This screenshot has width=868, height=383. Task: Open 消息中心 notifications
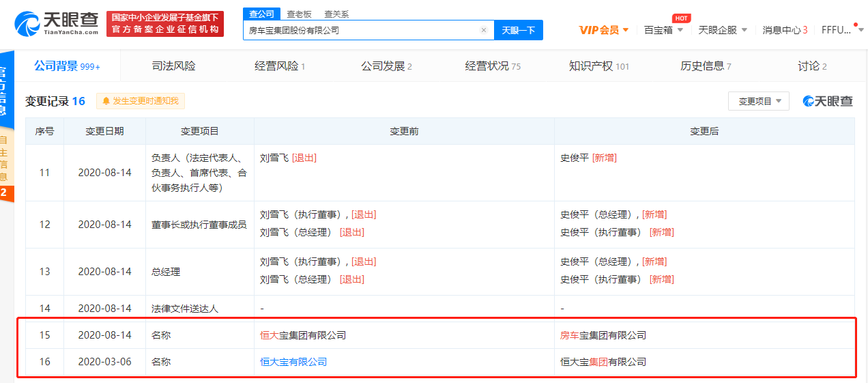785,30
